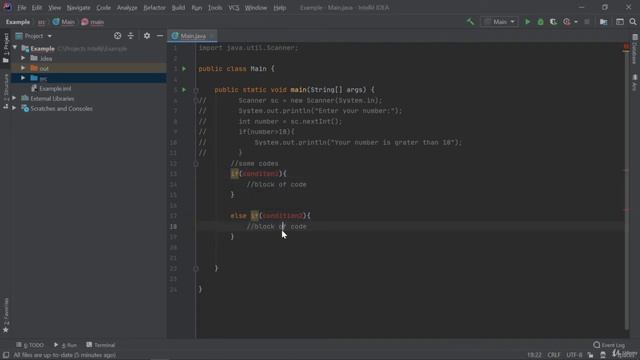
Task: Select the Main.java editor tab
Action: [193, 36]
